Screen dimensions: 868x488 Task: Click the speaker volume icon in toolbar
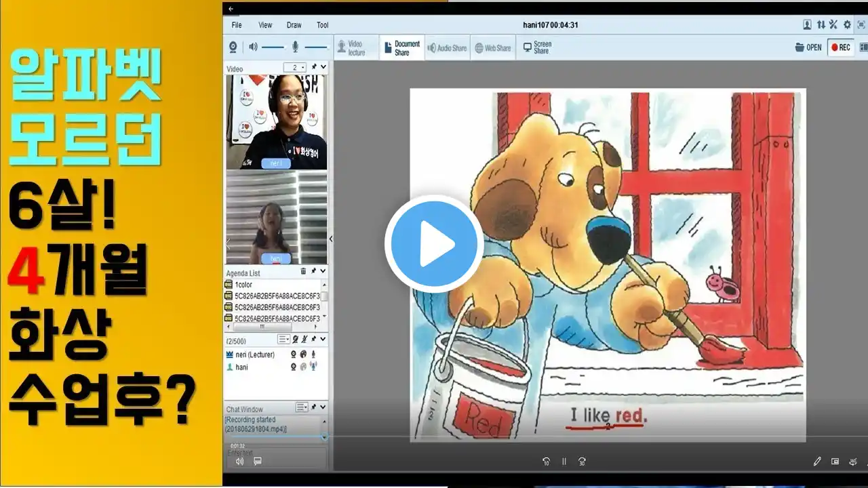(x=253, y=47)
